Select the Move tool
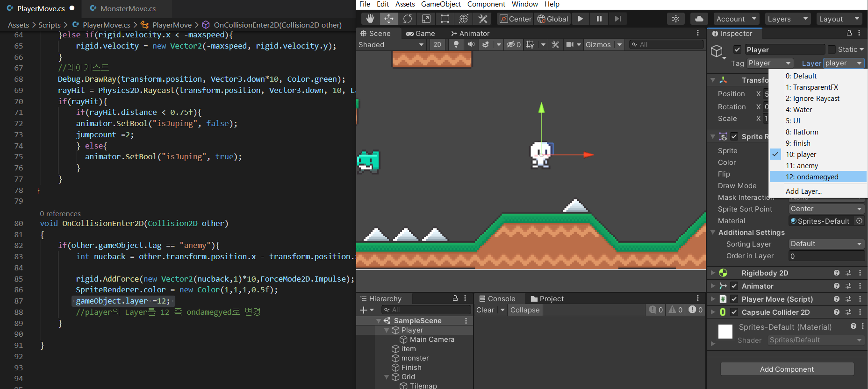Image resolution: width=868 pixels, height=389 pixels. [x=388, y=19]
